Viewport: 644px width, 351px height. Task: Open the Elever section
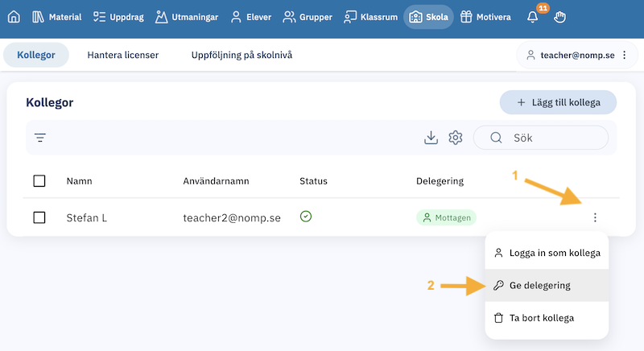pyautogui.click(x=251, y=17)
